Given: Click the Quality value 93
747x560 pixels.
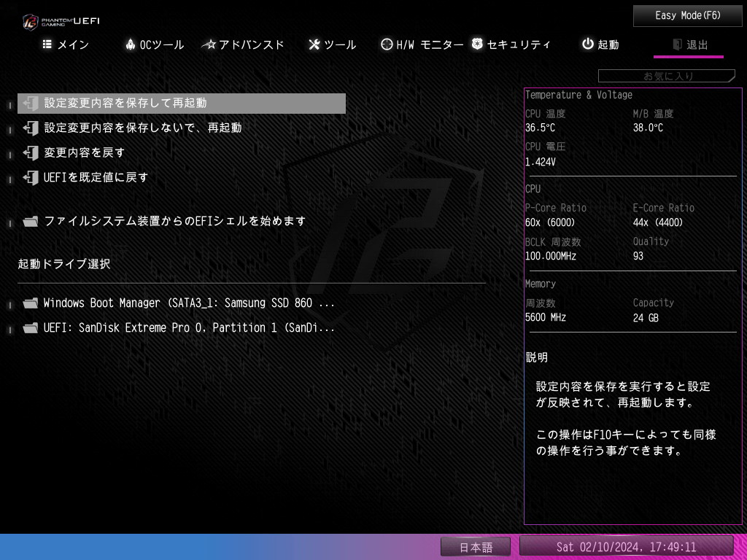Looking at the screenshot, I should coord(638,256).
